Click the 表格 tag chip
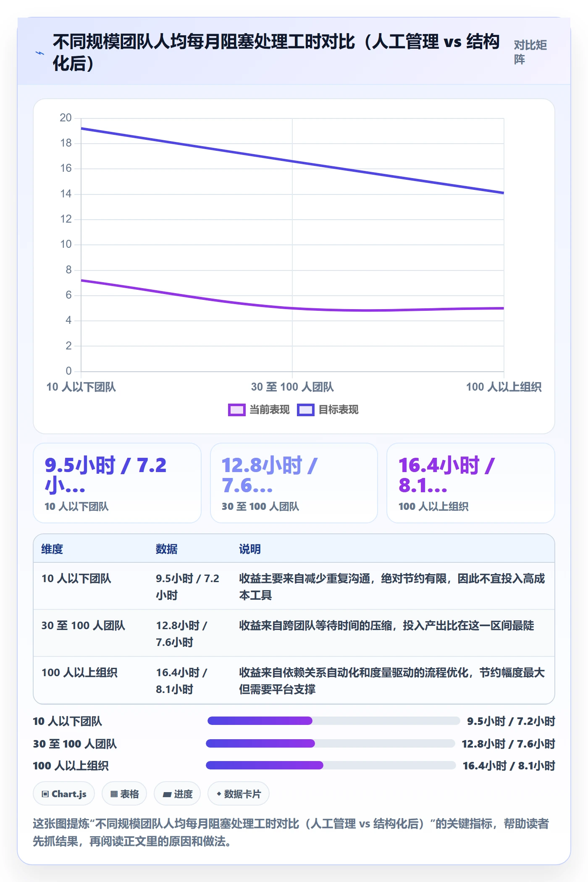 point(124,794)
